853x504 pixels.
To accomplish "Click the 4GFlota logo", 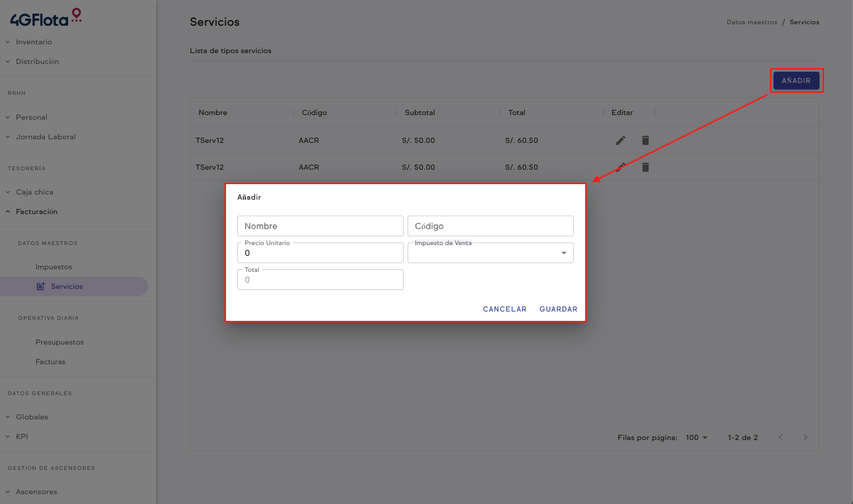I will click(x=45, y=18).
